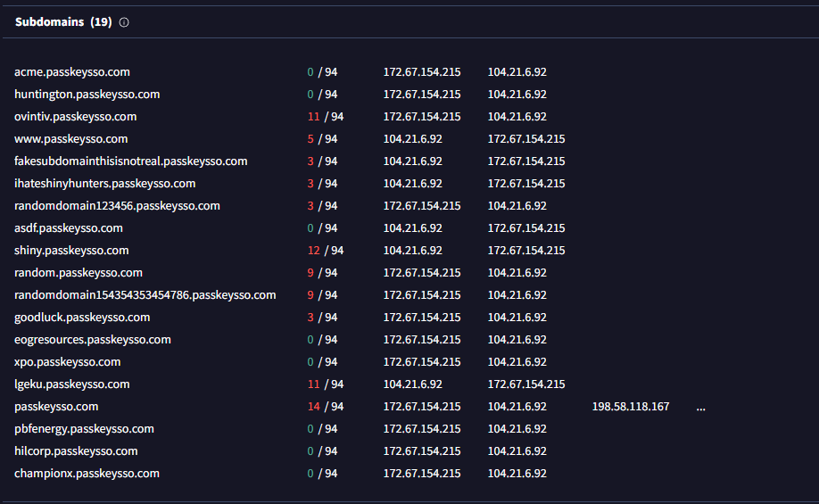Click the 9 / 94 score for random.passkeysso.com
Image resolution: width=819 pixels, height=504 pixels.
(322, 273)
